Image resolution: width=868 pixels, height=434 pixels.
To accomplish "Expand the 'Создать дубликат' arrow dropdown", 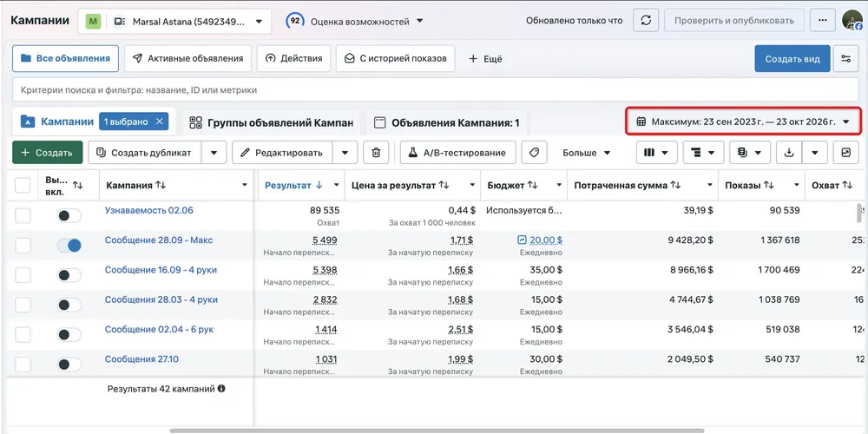I will click(214, 153).
